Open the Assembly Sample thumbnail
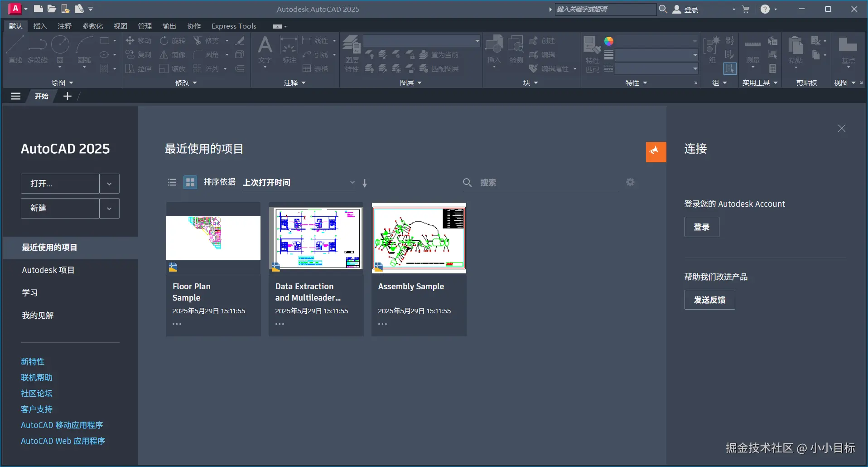 click(419, 238)
